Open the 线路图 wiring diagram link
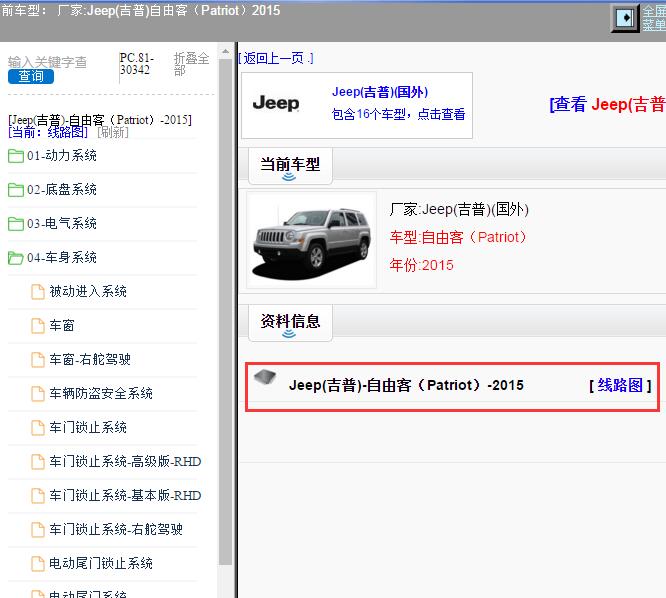The width and height of the screenshot is (666, 598). coord(620,385)
